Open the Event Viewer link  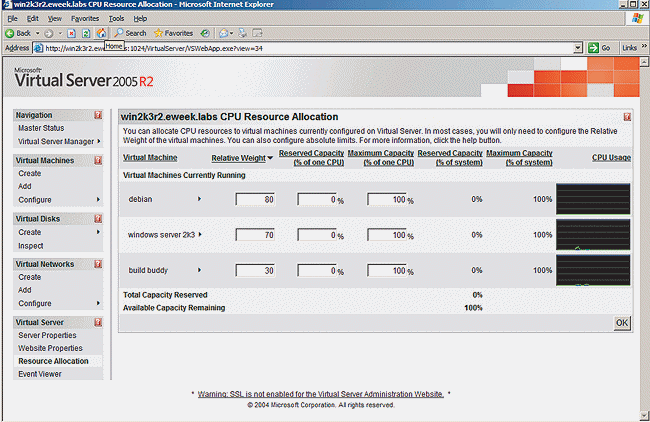tap(39, 374)
